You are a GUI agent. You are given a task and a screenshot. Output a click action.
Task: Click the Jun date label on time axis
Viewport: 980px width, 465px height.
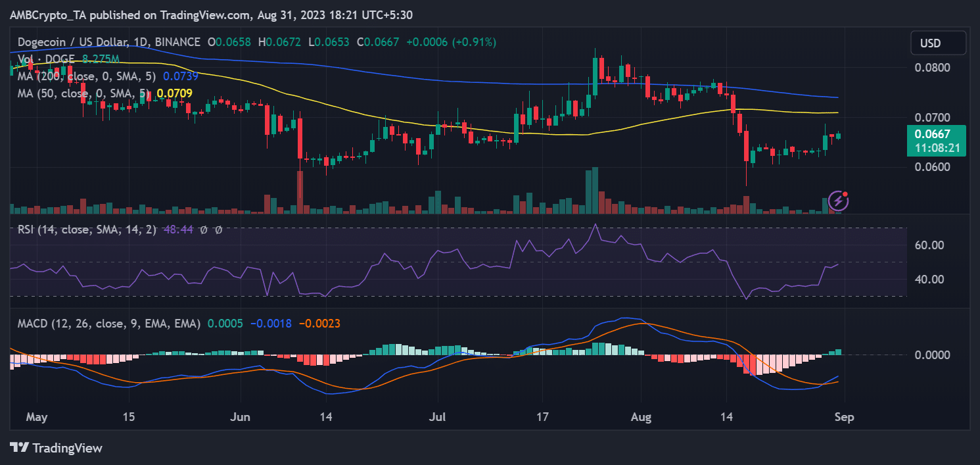[x=242, y=417]
